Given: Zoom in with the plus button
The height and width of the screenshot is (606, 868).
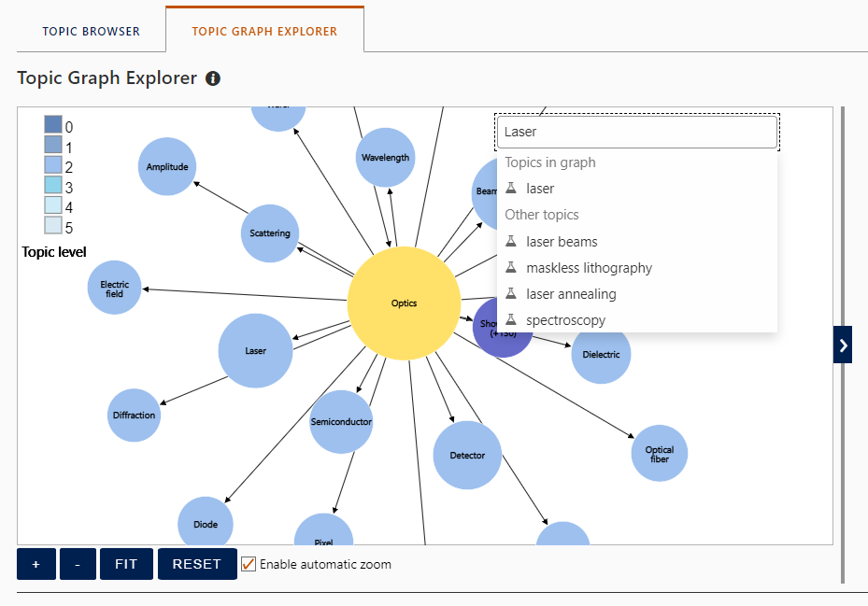Looking at the screenshot, I should 36,564.
